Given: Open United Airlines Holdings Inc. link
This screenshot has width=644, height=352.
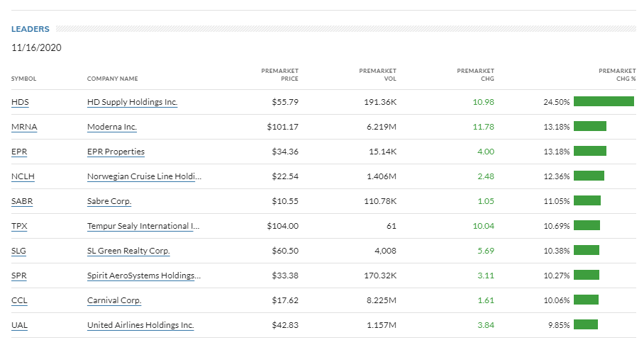Looking at the screenshot, I should pos(140,325).
